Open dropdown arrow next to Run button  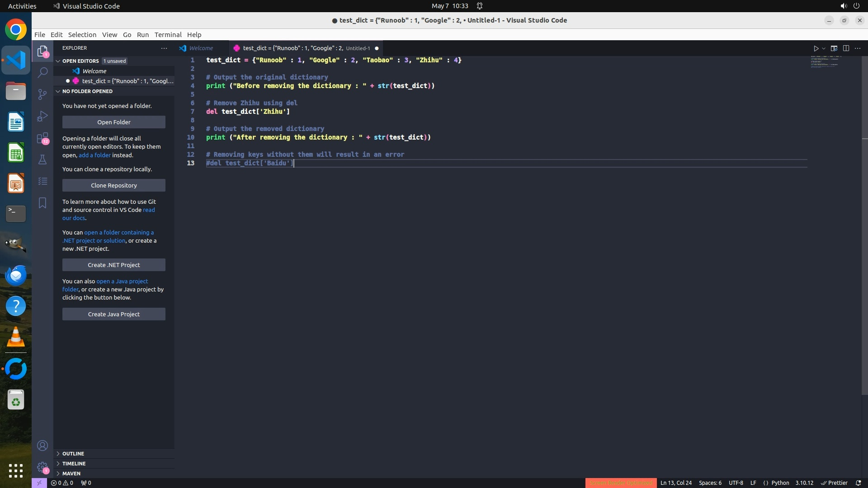point(824,48)
